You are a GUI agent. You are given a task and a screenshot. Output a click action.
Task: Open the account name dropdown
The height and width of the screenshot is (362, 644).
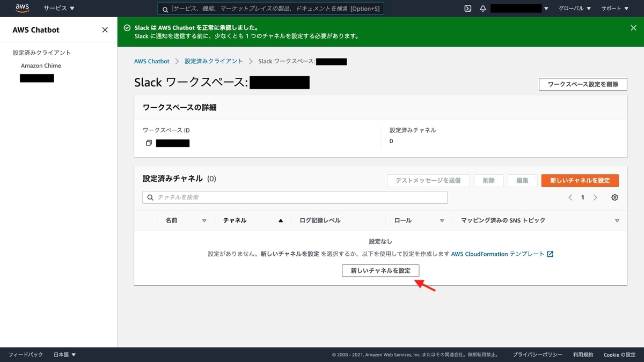(x=519, y=9)
